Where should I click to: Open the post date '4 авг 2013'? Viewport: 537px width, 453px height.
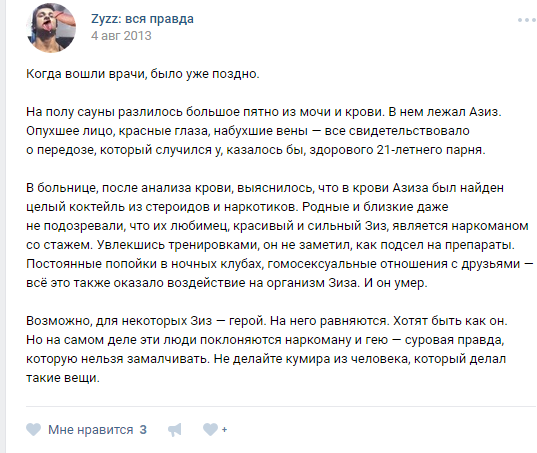[121, 36]
